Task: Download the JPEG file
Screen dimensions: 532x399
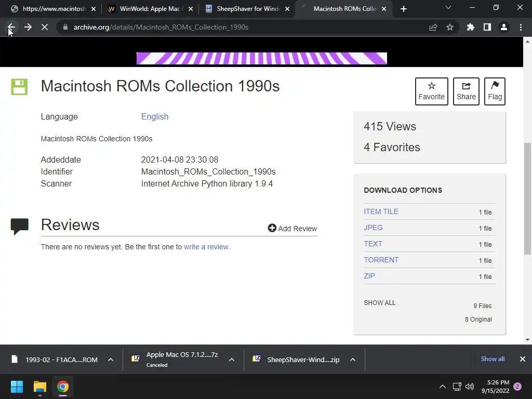Action: point(373,228)
